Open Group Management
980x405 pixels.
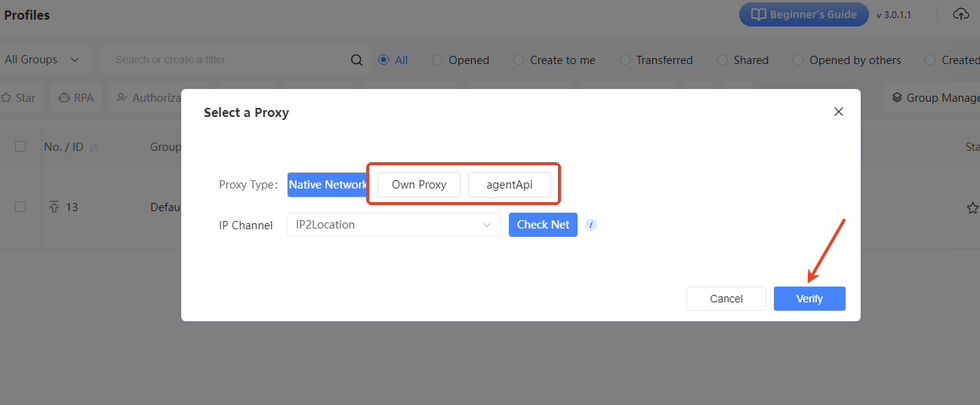point(935,97)
